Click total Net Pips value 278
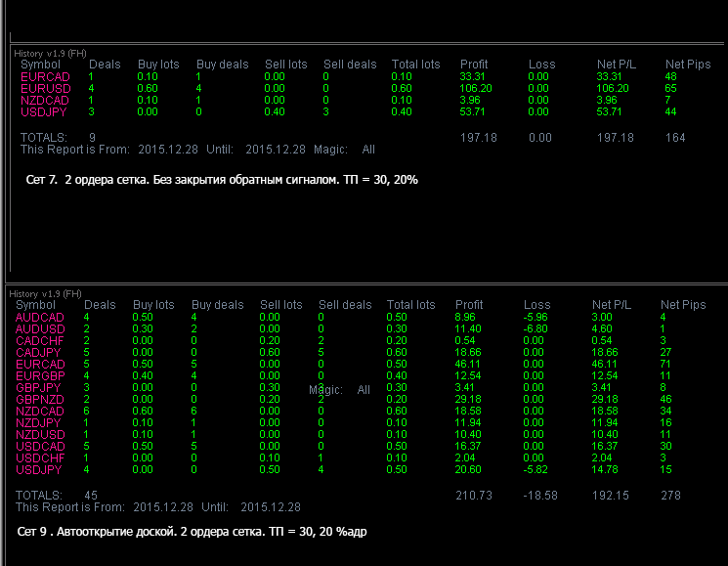The width and height of the screenshot is (728, 566). [670, 496]
